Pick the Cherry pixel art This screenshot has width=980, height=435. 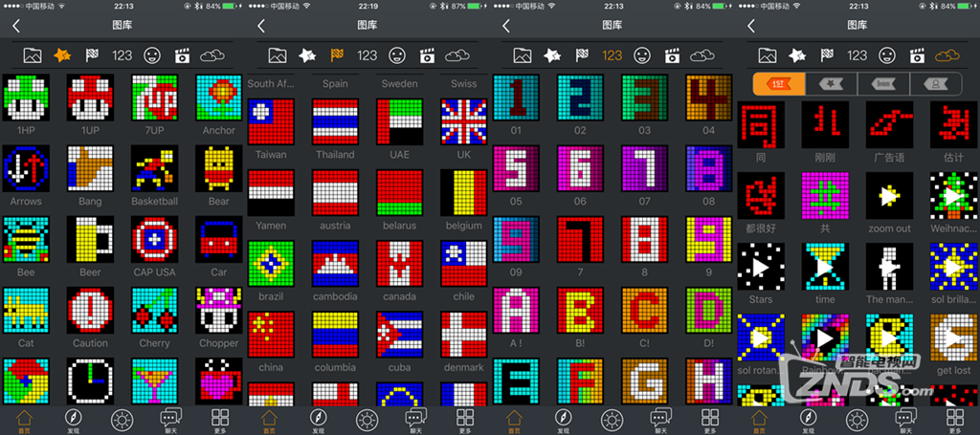(154, 310)
